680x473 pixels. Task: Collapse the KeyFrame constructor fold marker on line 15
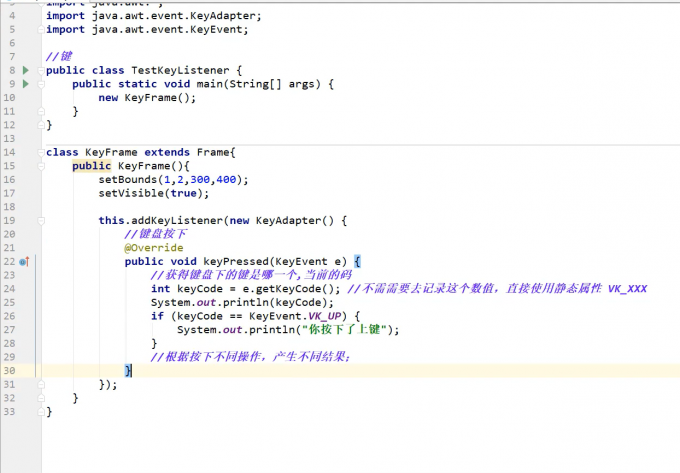point(40,166)
